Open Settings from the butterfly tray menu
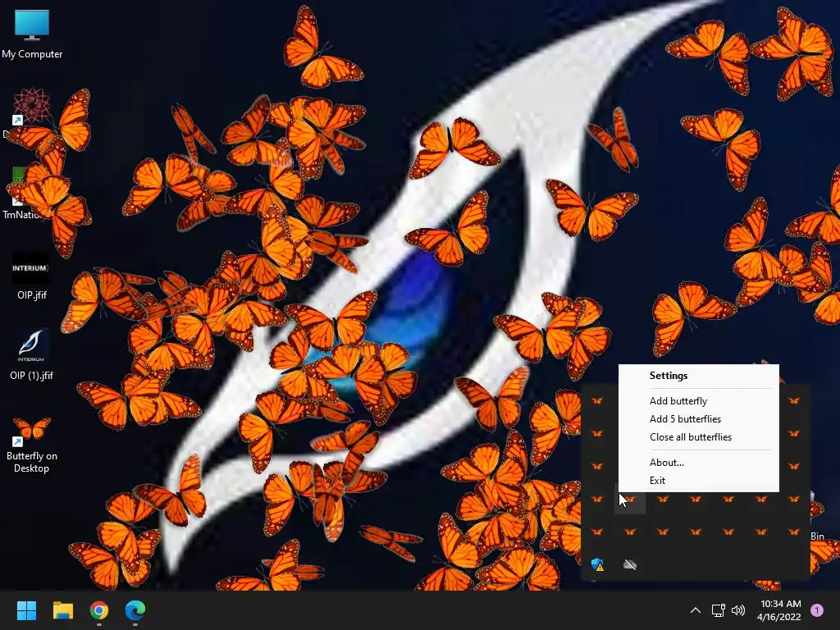This screenshot has width=840, height=630. (699, 376)
